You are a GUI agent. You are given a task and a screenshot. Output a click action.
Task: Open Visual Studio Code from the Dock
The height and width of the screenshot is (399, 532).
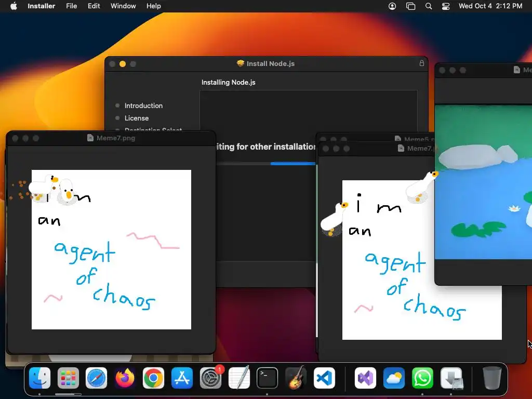(324, 378)
